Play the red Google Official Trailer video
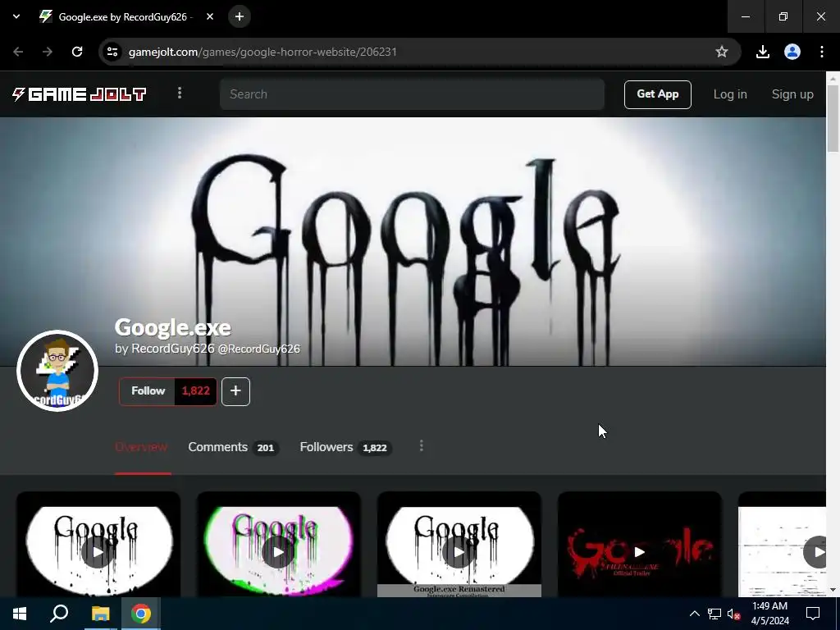 pyautogui.click(x=639, y=551)
